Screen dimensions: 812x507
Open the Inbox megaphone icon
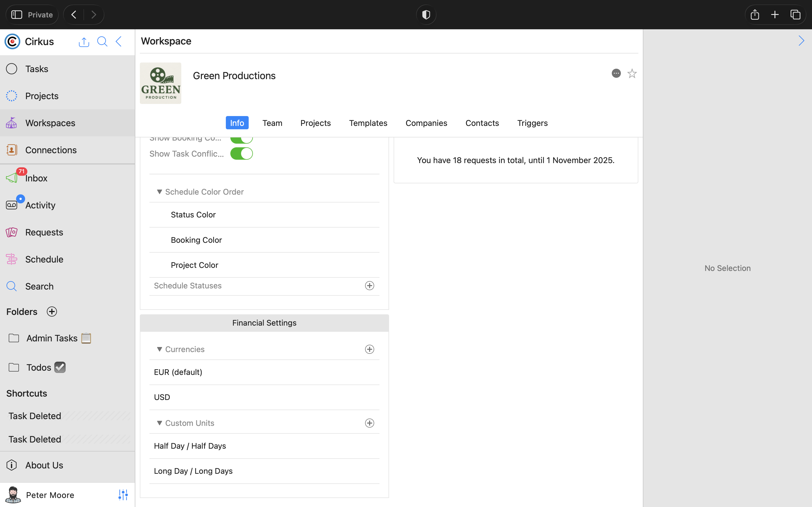12,178
